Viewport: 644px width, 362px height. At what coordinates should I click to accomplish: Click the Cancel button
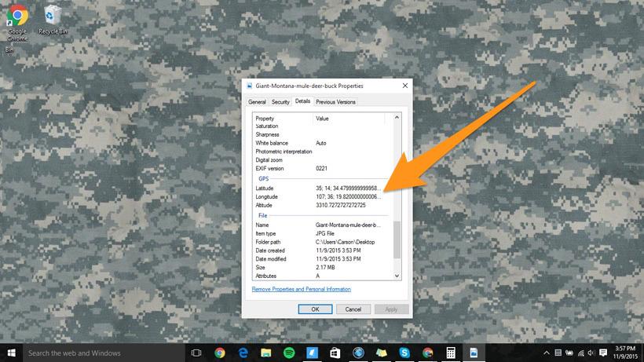pyautogui.click(x=353, y=309)
